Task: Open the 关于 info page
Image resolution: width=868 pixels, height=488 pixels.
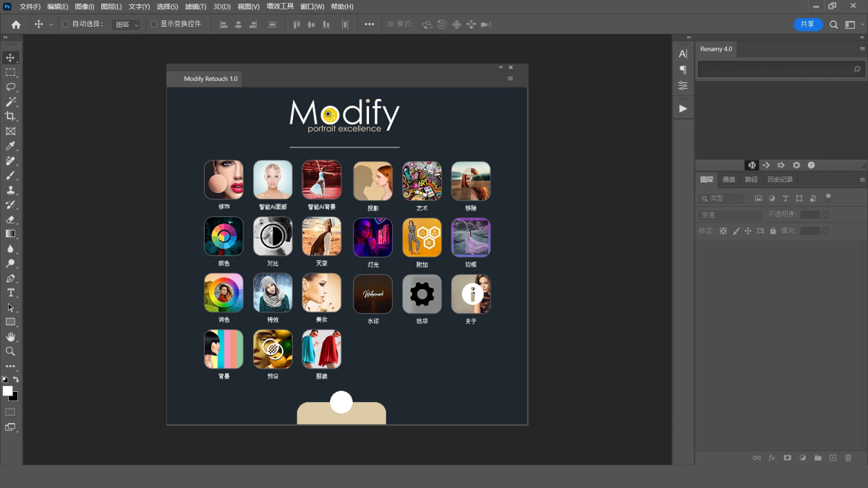Action: pyautogui.click(x=471, y=294)
